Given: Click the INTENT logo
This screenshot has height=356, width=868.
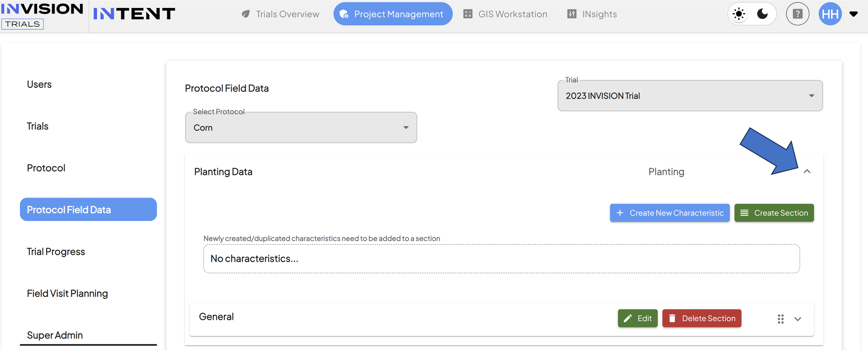Looking at the screenshot, I should 134,14.
